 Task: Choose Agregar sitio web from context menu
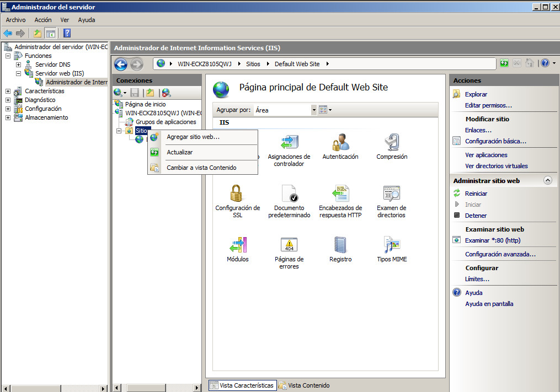click(193, 137)
